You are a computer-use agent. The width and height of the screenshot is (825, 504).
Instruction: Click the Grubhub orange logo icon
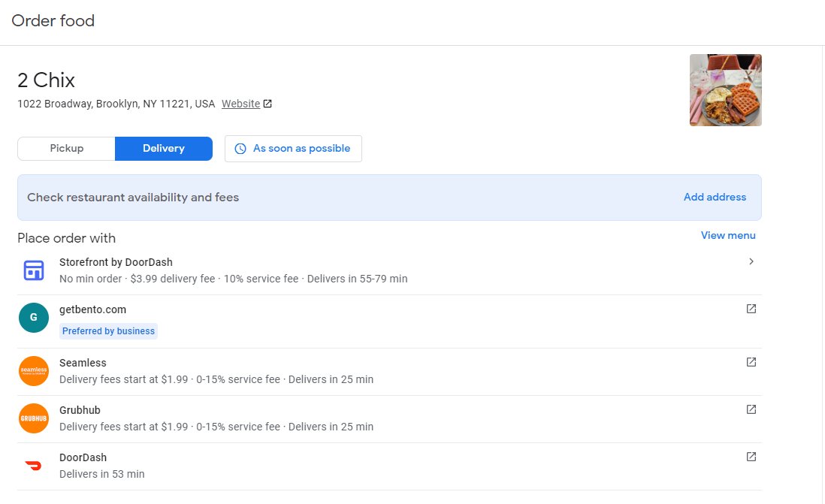pyautogui.click(x=34, y=418)
